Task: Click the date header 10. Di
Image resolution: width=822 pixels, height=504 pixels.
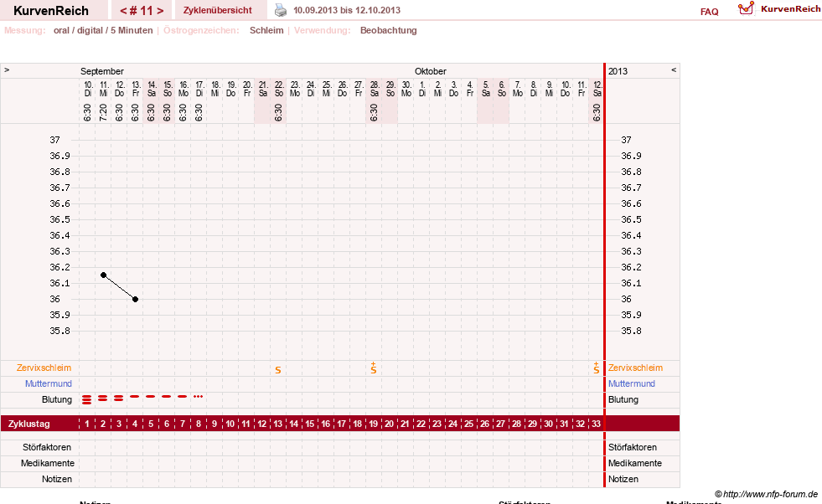Action: (x=87, y=89)
